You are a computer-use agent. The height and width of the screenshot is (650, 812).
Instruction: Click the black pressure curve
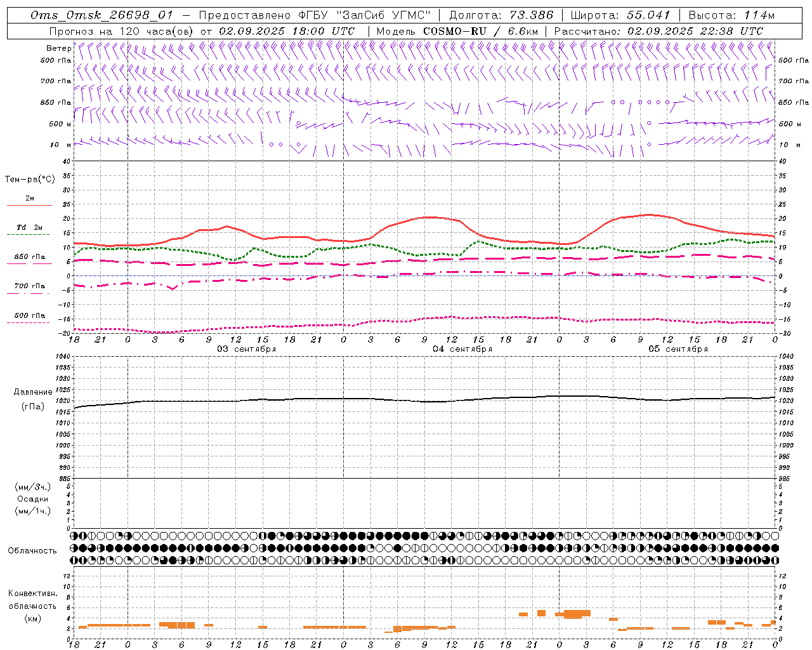pyautogui.click(x=425, y=401)
